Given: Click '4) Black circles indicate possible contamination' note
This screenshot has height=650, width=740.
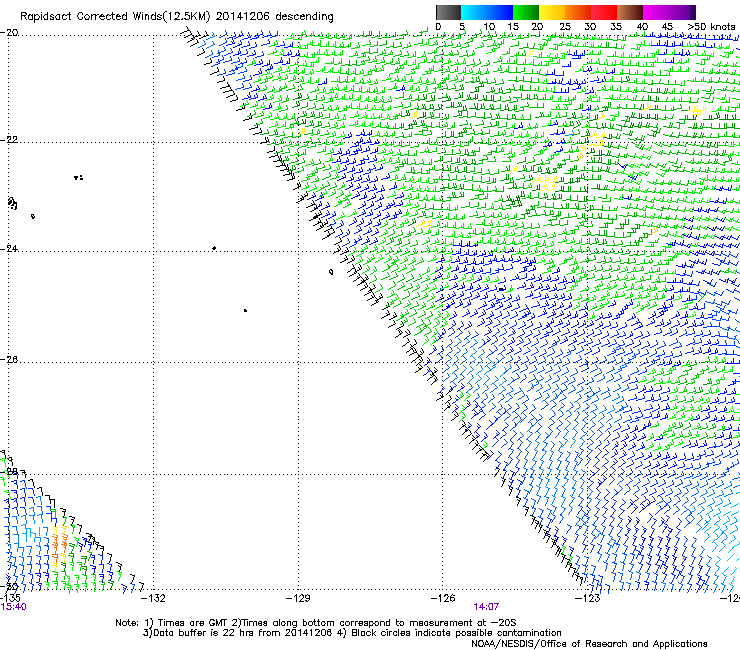Looking at the screenshot, I should (x=449, y=633).
